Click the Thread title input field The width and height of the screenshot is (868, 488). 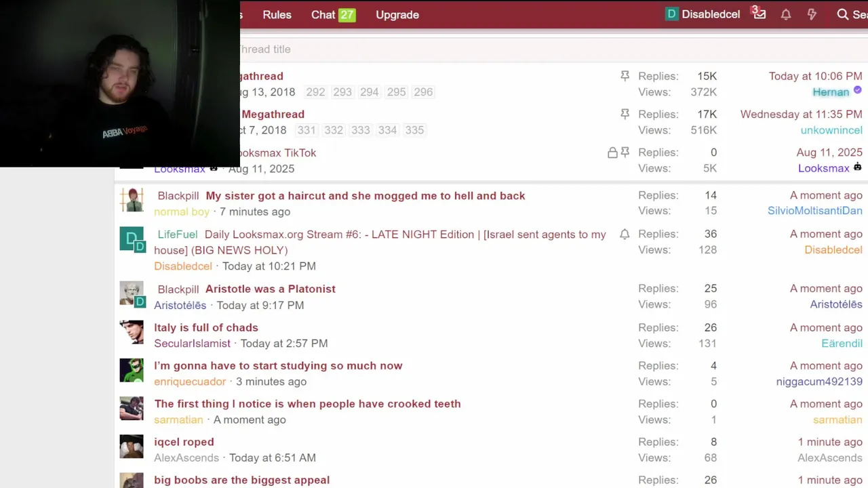(x=434, y=49)
